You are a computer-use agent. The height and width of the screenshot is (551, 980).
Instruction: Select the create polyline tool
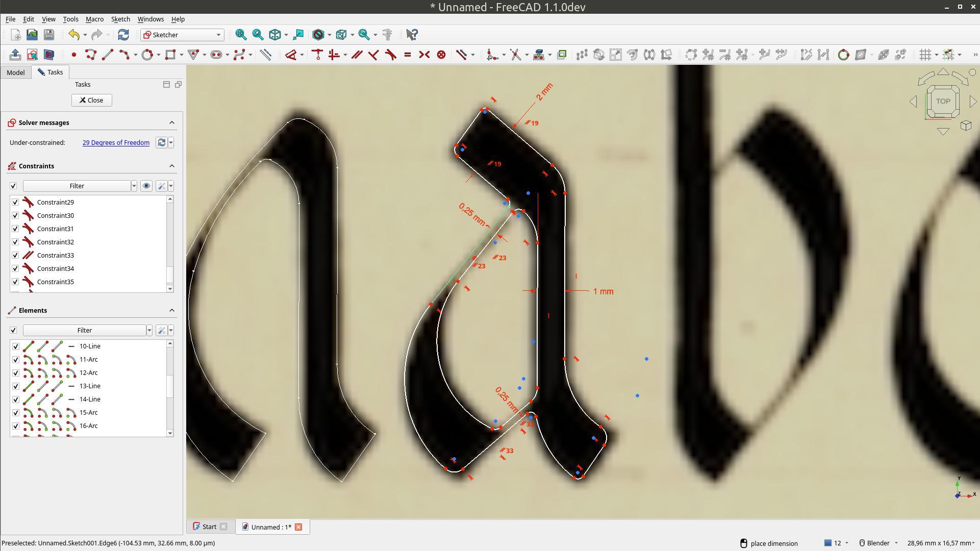tap(91, 55)
